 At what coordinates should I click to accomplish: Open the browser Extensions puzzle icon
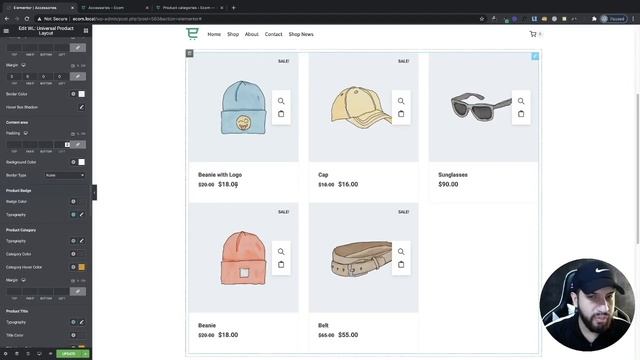click(594, 19)
